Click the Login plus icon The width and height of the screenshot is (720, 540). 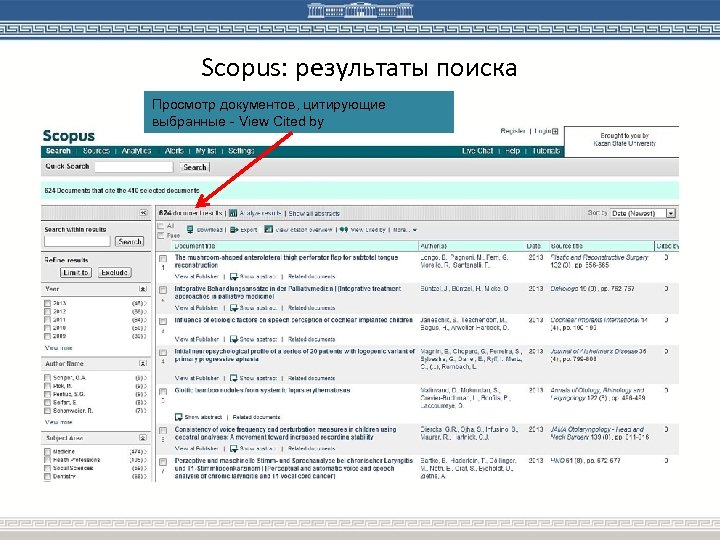click(555, 131)
